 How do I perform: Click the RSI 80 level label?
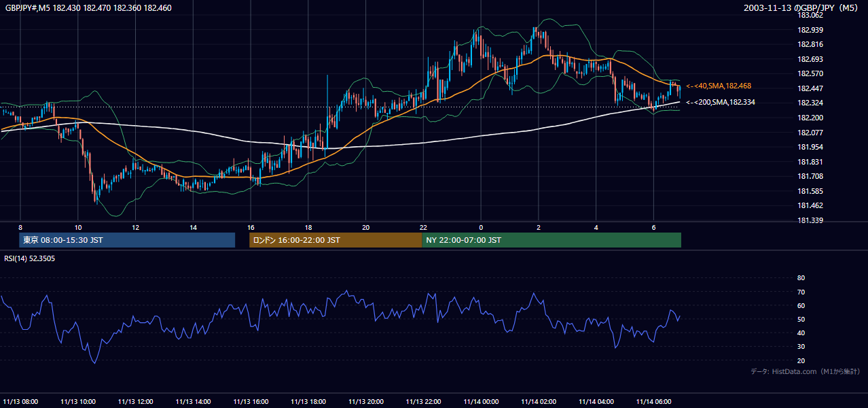[801, 278]
